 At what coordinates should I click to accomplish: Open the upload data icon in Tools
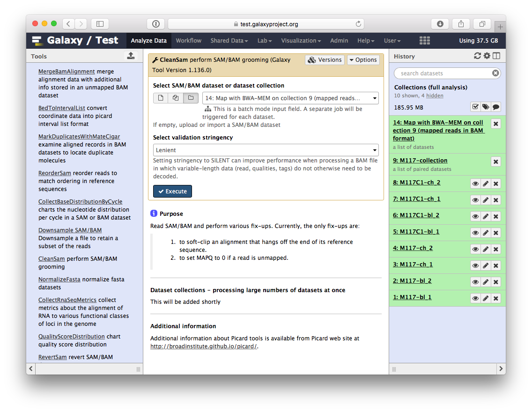pyautogui.click(x=131, y=56)
